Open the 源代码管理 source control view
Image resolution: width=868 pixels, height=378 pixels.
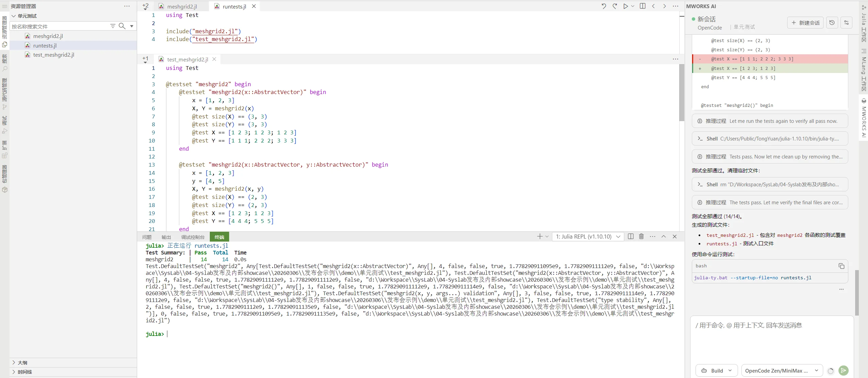[4, 94]
